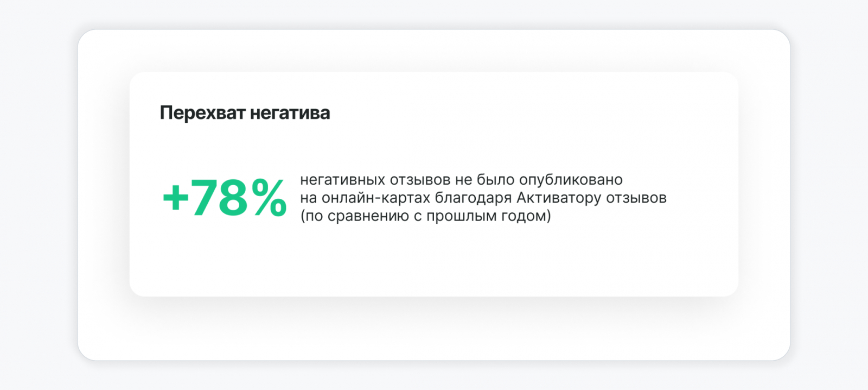
Task: Click the word "Перехват" in the title
Action: click(203, 113)
